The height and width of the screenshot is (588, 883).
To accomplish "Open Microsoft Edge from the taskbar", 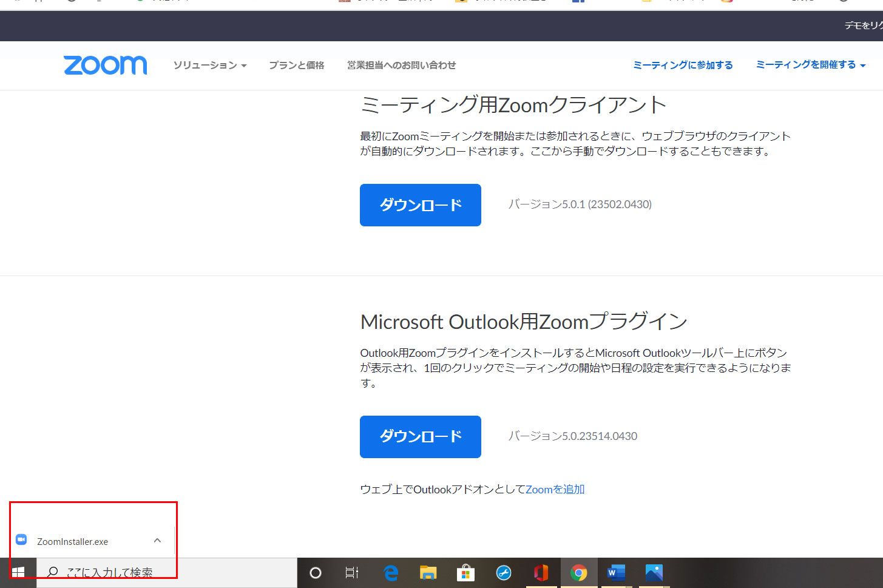I will pyautogui.click(x=390, y=572).
